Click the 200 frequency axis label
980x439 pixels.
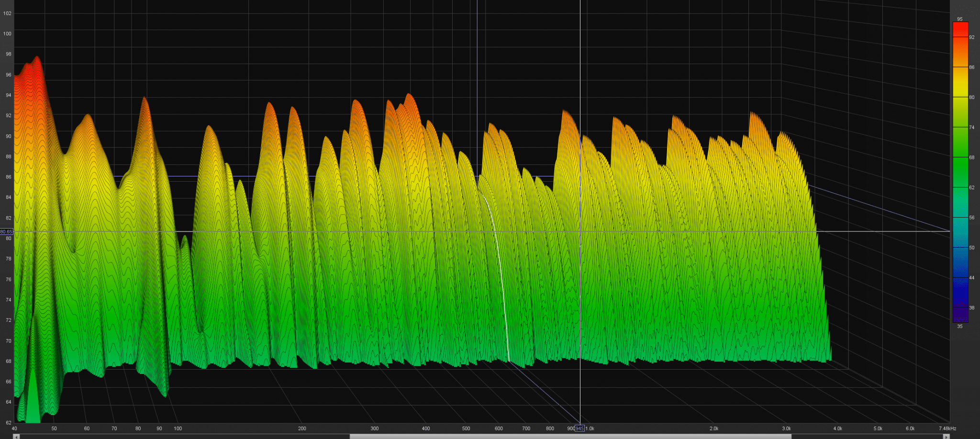point(302,428)
